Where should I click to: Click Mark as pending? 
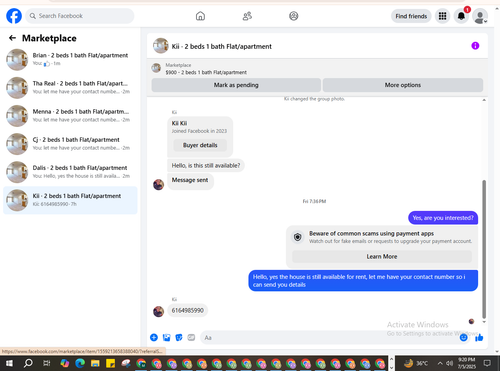(x=236, y=85)
